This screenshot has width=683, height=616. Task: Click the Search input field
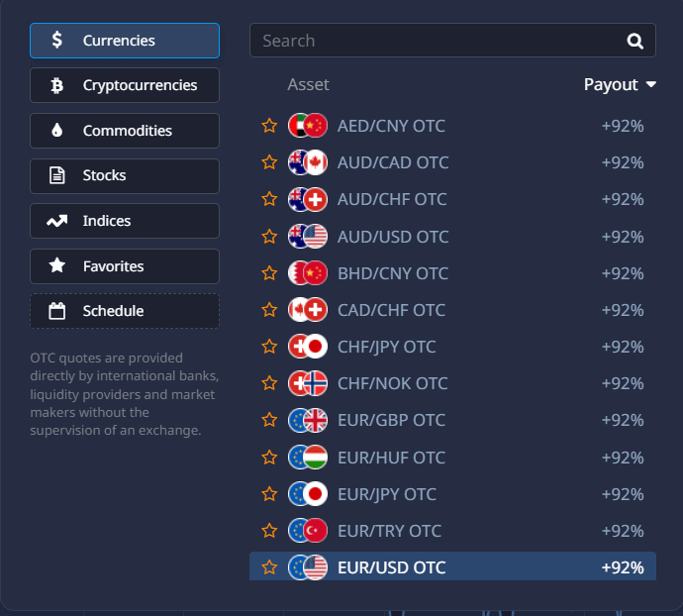436,41
